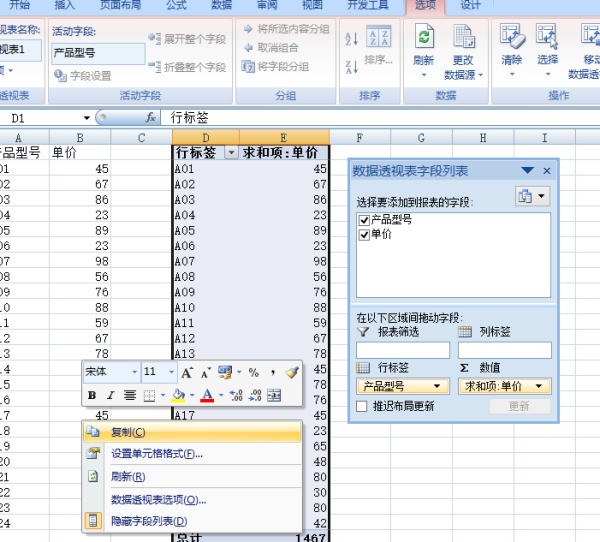The height and width of the screenshot is (542, 600).
Task: Click the Refresh (刷新) ribbon icon
Action: click(424, 36)
